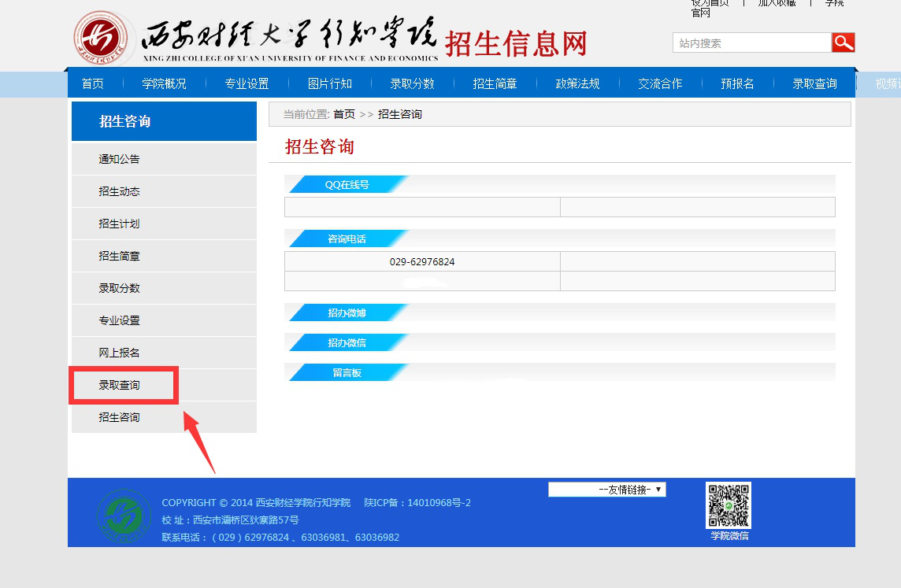Click the 招生信息网 red site title
901x588 pixels.
tap(516, 44)
